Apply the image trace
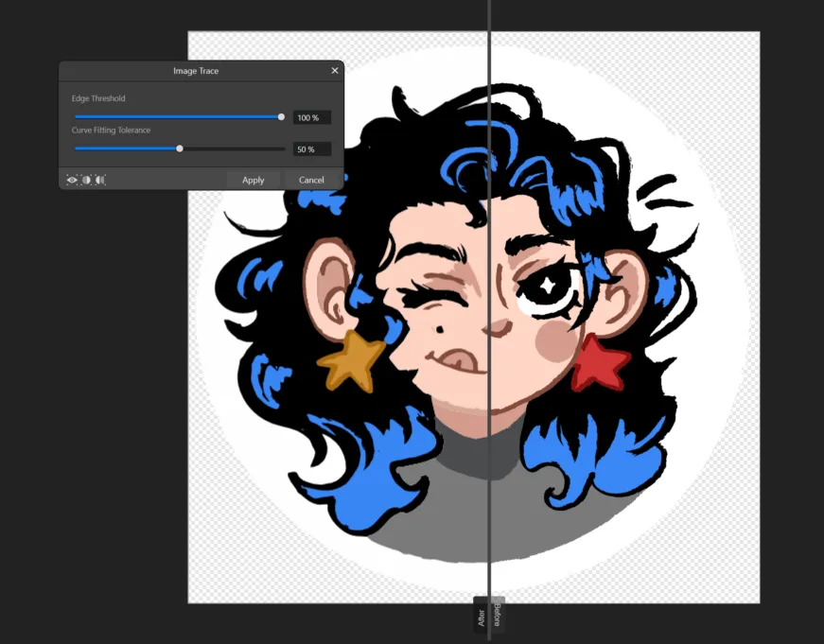 (253, 179)
